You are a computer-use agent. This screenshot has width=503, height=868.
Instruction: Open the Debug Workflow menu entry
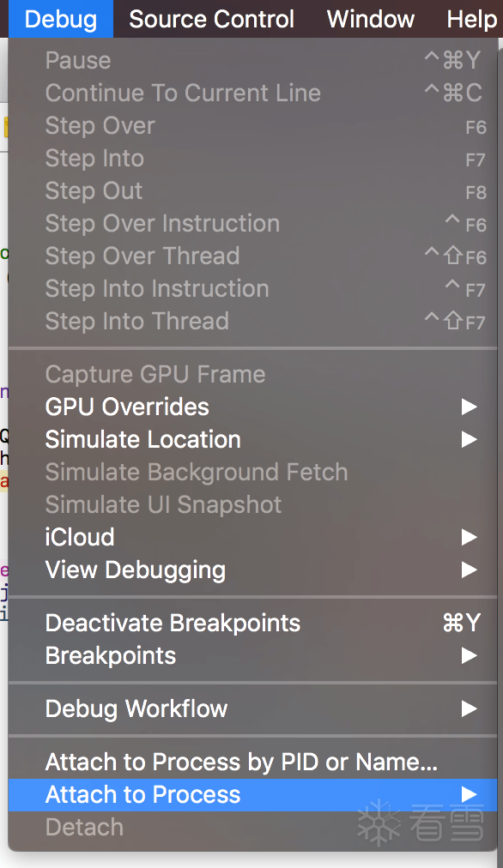point(252,709)
